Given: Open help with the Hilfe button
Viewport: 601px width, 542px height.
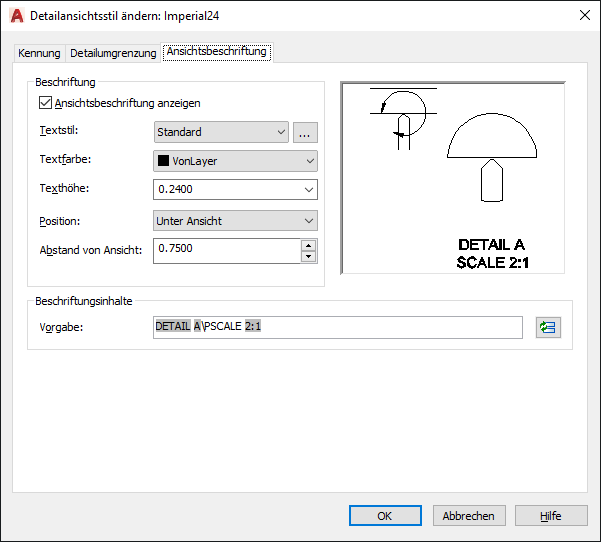Looking at the screenshot, I should pos(551,516).
